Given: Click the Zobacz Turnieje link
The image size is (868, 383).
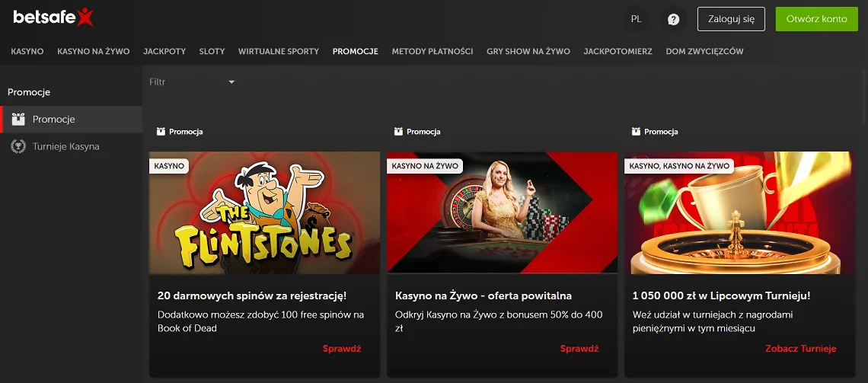Looking at the screenshot, I should pyautogui.click(x=800, y=349).
